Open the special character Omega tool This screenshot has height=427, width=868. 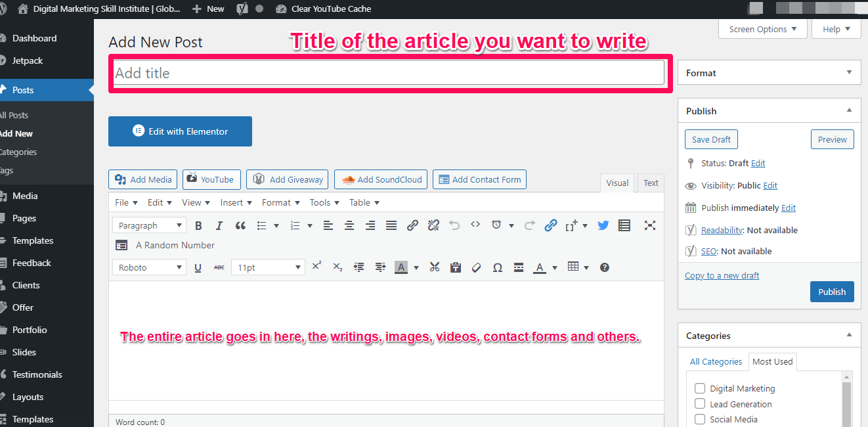tap(497, 267)
